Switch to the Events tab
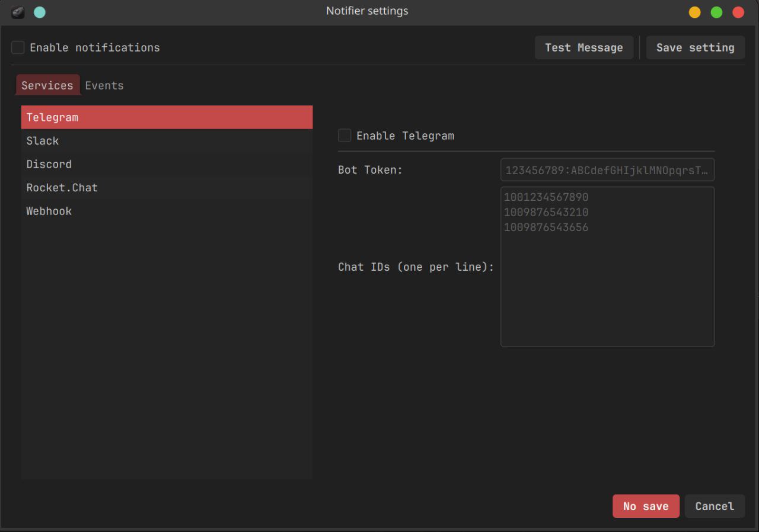759x532 pixels. point(104,85)
